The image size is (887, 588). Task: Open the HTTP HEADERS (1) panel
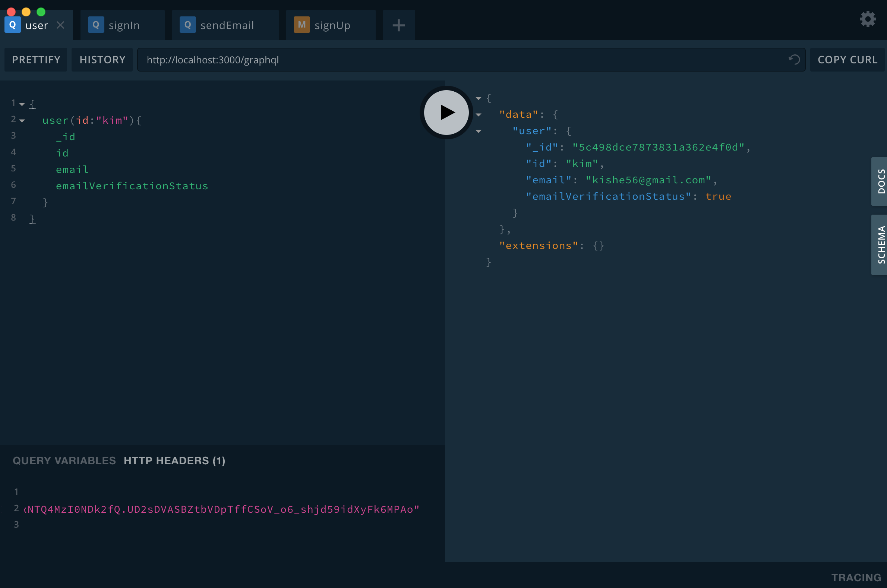pos(174,461)
